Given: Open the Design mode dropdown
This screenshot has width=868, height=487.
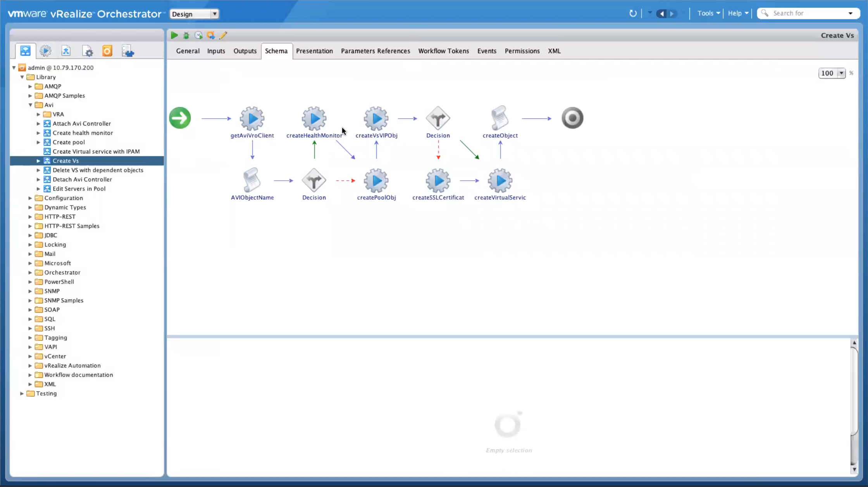Looking at the screenshot, I should 194,14.
